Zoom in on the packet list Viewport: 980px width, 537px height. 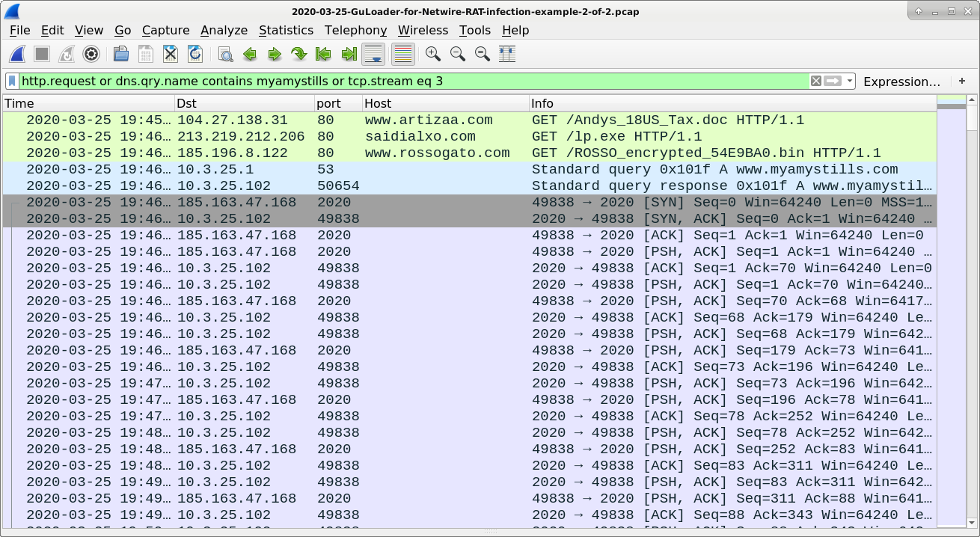tap(432, 54)
